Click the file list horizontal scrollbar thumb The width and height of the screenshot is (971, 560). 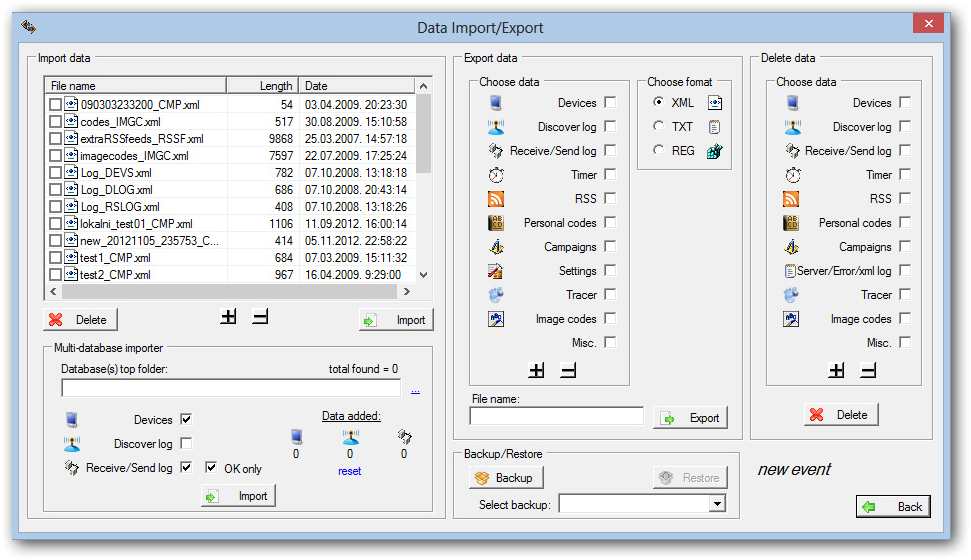coord(230,291)
